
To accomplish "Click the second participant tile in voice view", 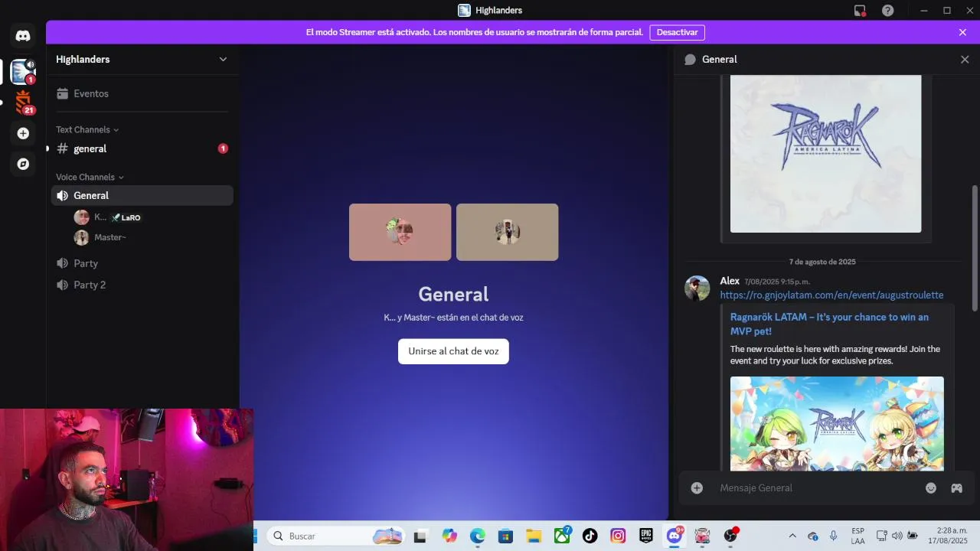I will (507, 232).
